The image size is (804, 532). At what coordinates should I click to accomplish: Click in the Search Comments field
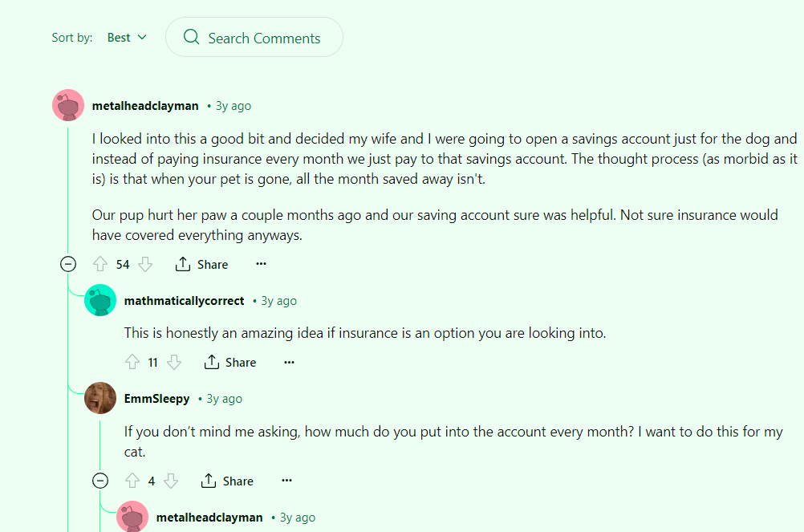click(x=263, y=38)
